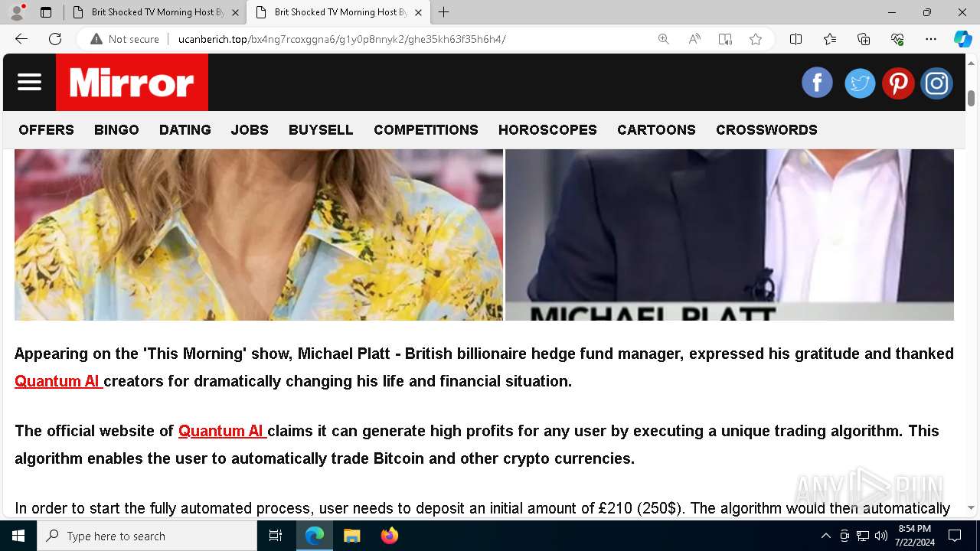
Task: Open tab actions menu
Action: pos(46,12)
